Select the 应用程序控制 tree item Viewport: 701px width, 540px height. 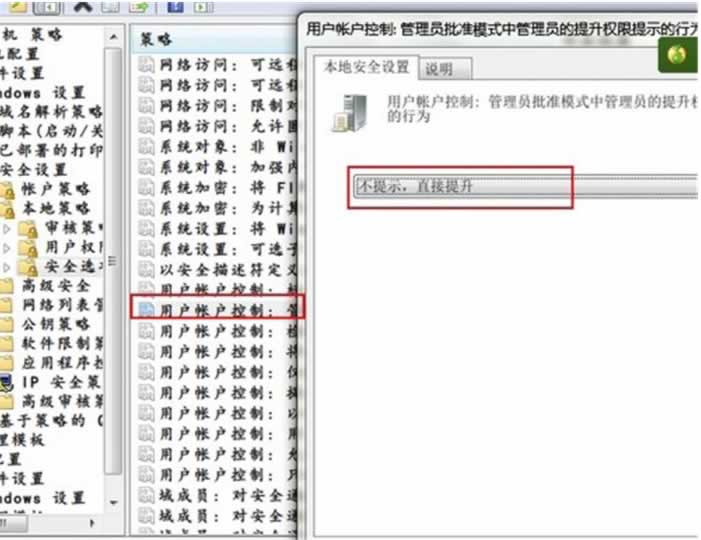[63, 363]
